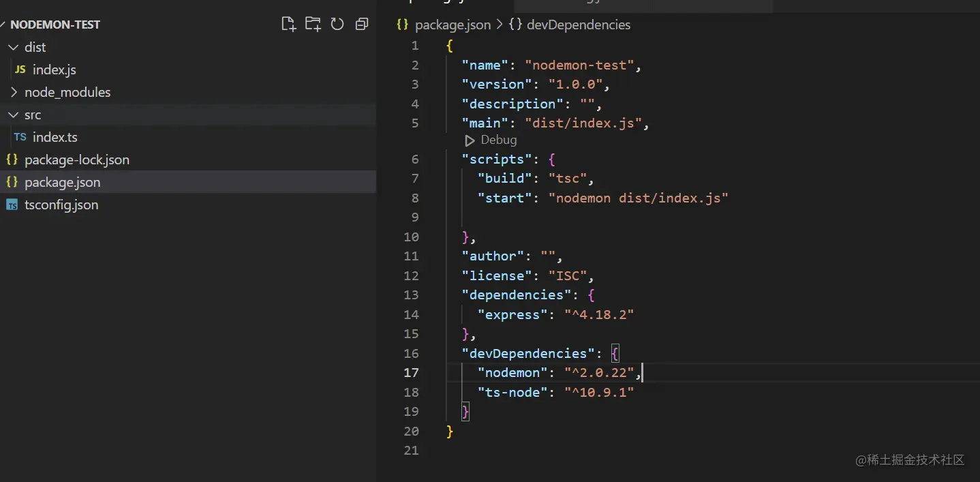Click the braces icon beside package.json in explorer
This screenshot has height=482, width=980.
(x=12, y=182)
